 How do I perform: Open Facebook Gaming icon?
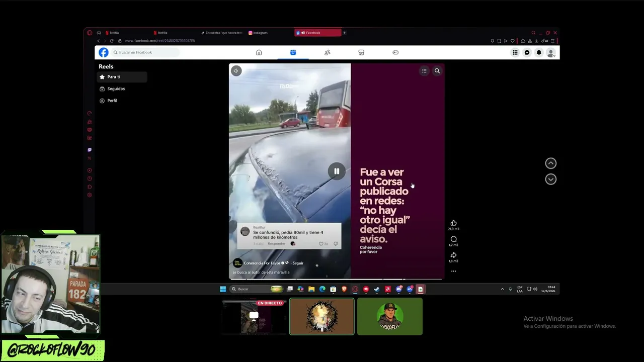point(395,52)
